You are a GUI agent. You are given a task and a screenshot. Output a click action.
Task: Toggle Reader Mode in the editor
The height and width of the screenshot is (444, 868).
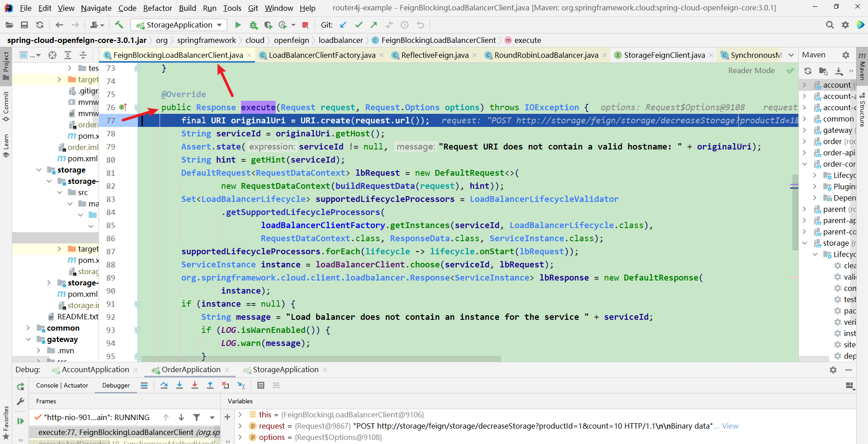[x=751, y=70]
